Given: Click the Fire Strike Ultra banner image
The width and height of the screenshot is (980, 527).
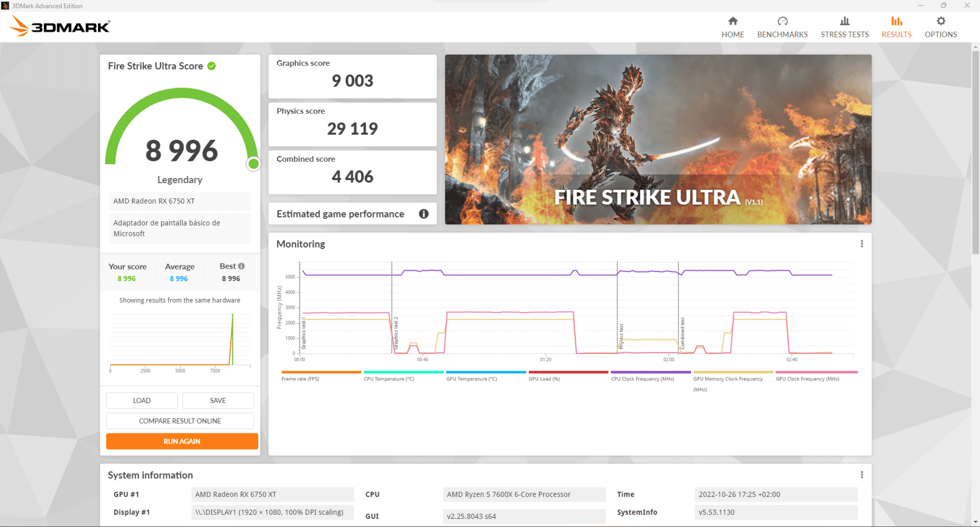Looking at the screenshot, I should [658, 139].
